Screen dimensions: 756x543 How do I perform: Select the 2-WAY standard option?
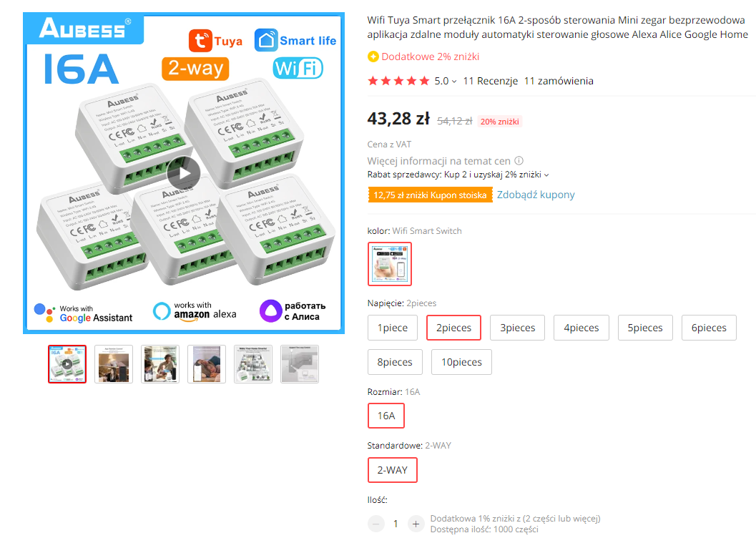[393, 470]
